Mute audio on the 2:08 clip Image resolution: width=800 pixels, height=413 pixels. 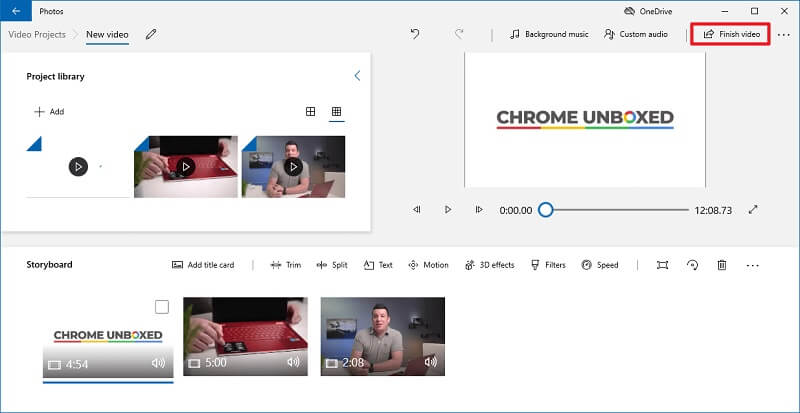point(431,362)
